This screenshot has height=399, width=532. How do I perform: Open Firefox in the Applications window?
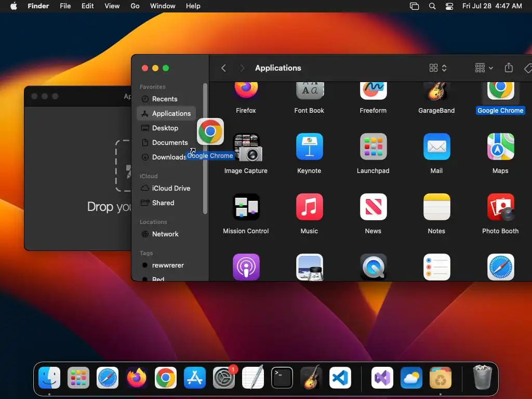coord(246,90)
